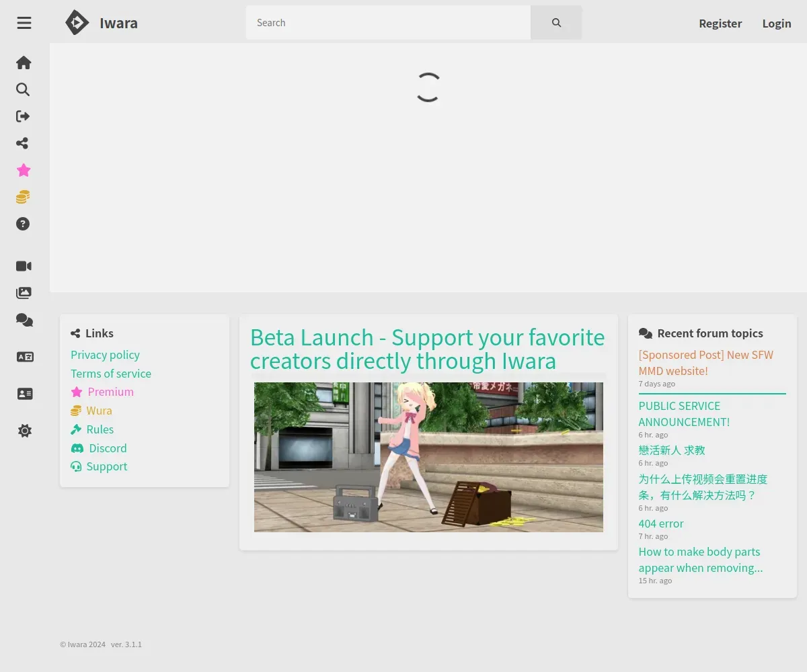Image resolution: width=807 pixels, height=672 pixels.
Task: Open the help question-mark icon
Action: 23,224
